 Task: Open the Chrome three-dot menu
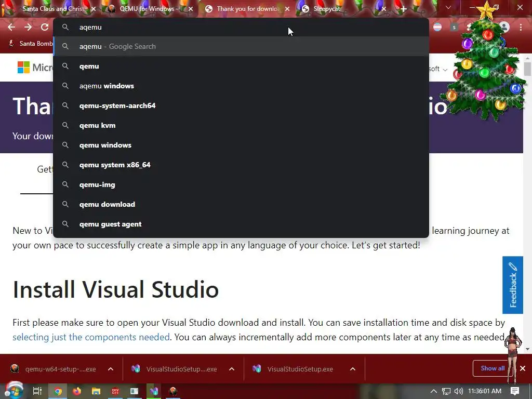(x=521, y=27)
